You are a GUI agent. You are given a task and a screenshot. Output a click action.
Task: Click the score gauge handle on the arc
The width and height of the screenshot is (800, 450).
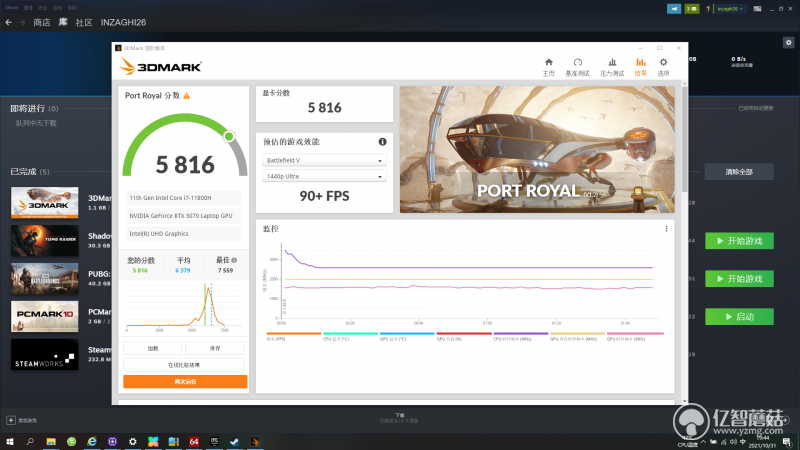[x=229, y=136]
